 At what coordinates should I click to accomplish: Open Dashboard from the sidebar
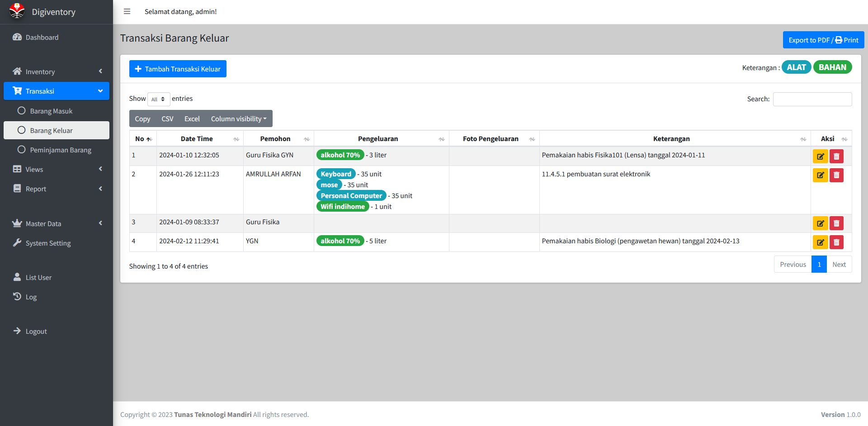click(42, 38)
